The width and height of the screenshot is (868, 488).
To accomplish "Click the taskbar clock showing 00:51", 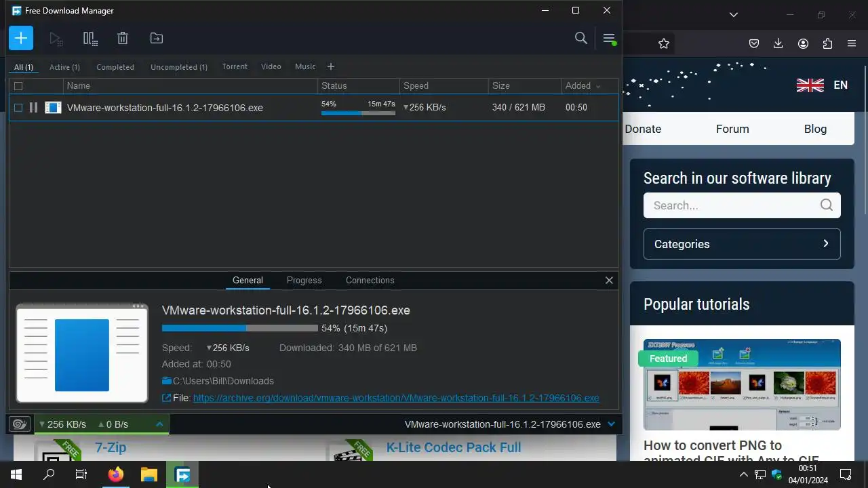I will pyautogui.click(x=808, y=474).
